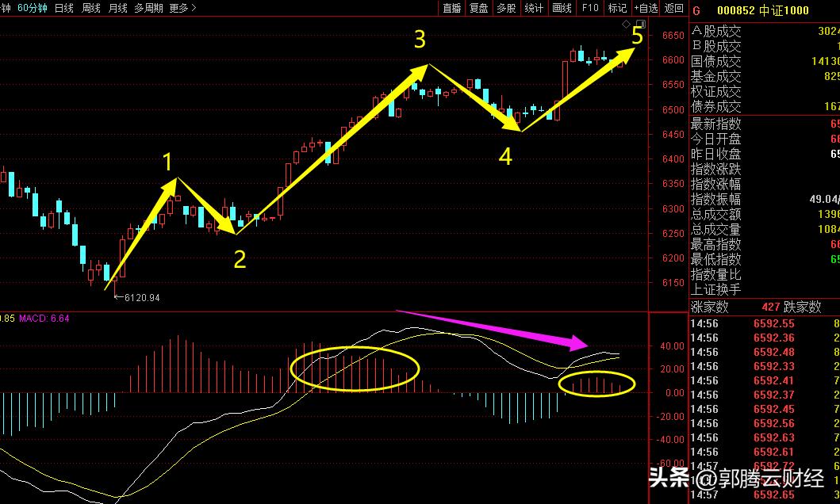This screenshot has height=504, width=840.
Task: Click the 跌家数 label
Action: (x=802, y=307)
